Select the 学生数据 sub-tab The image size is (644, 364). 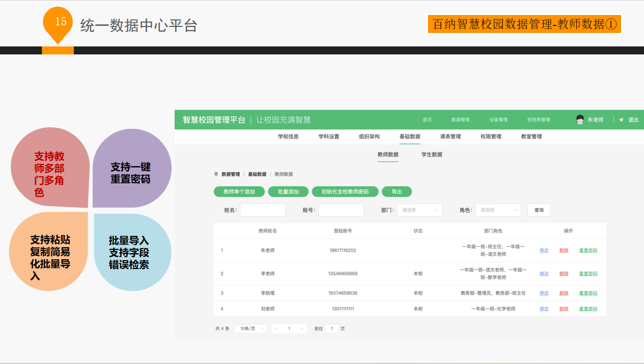click(x=431, y=154)
